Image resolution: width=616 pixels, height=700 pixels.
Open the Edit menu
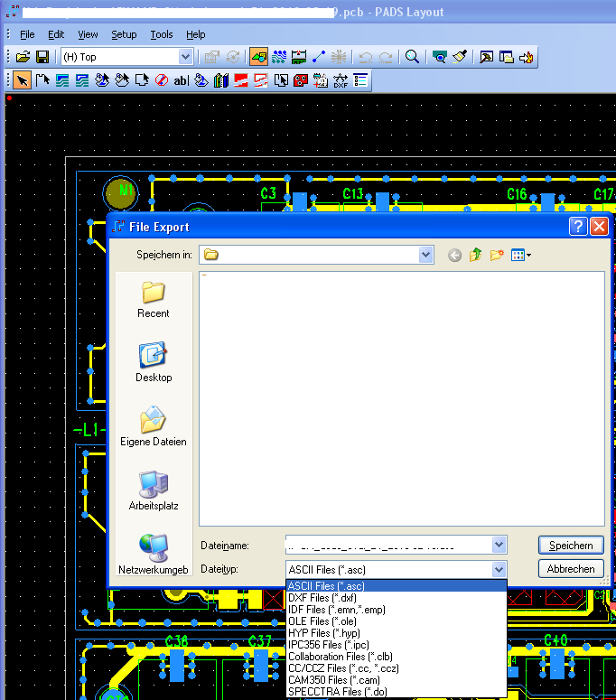[56, 34]
